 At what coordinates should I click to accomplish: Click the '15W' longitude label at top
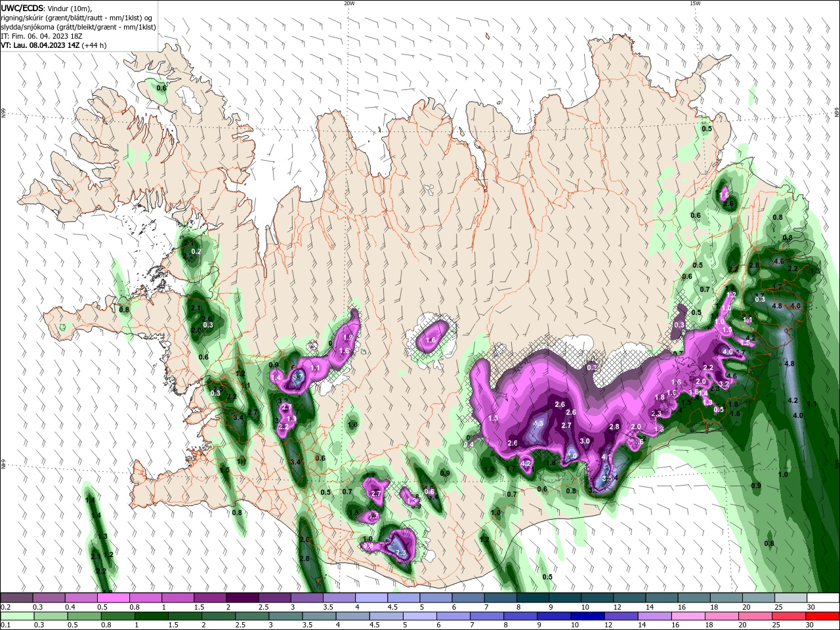(695, 3)
